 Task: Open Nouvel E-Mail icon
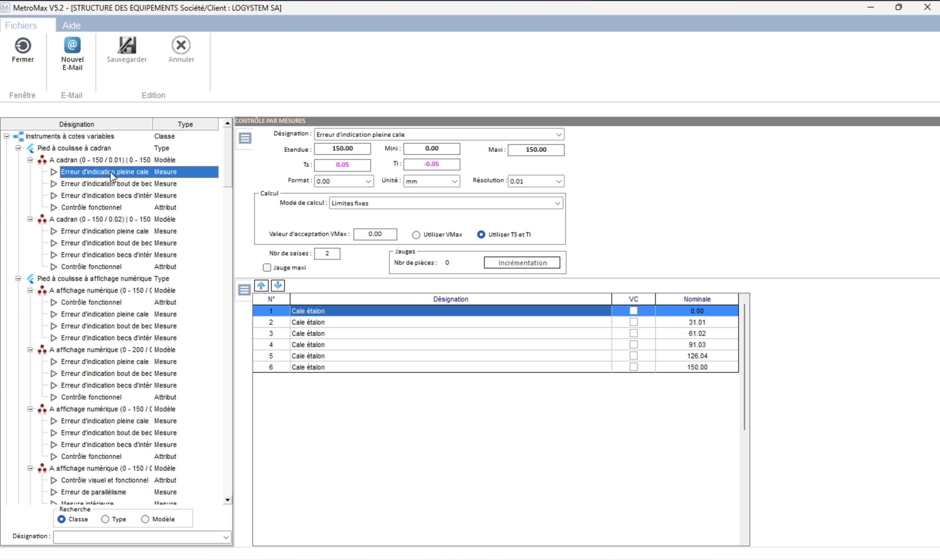click(x=72, y=46)
